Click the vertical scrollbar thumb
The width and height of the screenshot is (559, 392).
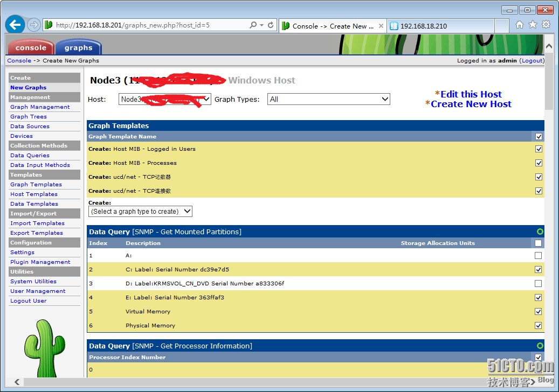[x=549, y=82]
